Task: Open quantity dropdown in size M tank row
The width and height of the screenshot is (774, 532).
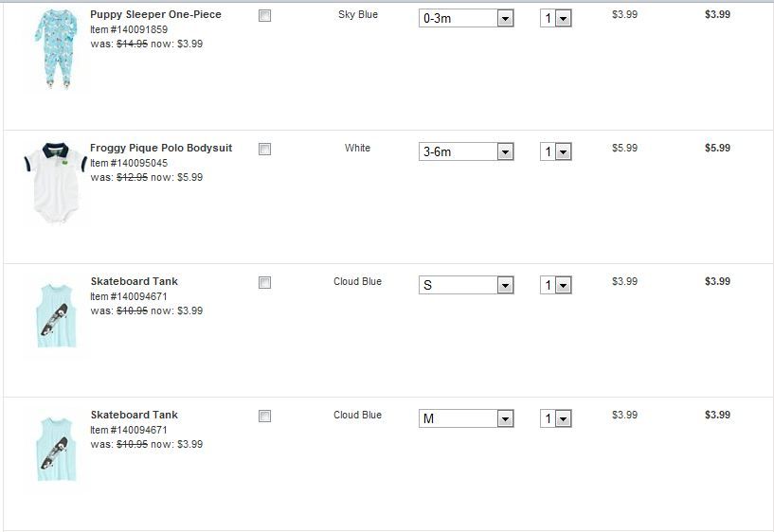Action: 556,418
